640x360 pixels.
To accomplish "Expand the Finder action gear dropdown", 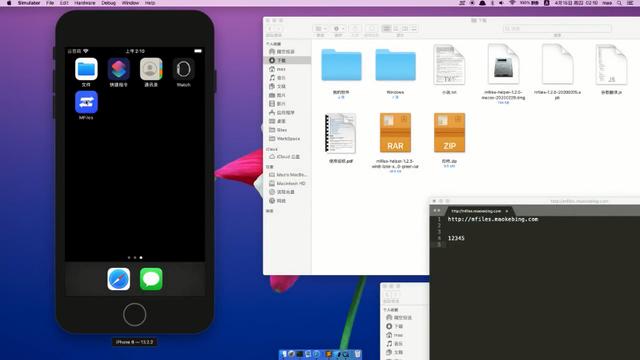I will (338, 29).
